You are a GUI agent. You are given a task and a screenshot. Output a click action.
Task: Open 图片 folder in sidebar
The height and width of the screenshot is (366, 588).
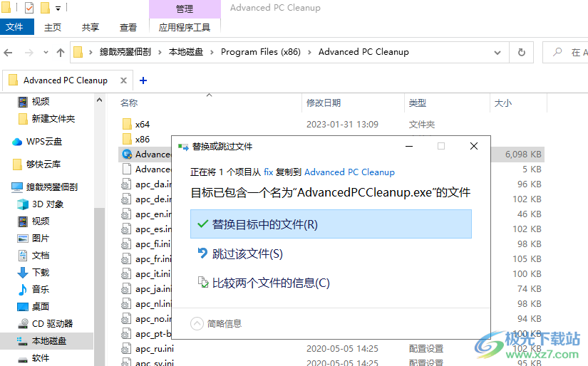coord(41,239)
